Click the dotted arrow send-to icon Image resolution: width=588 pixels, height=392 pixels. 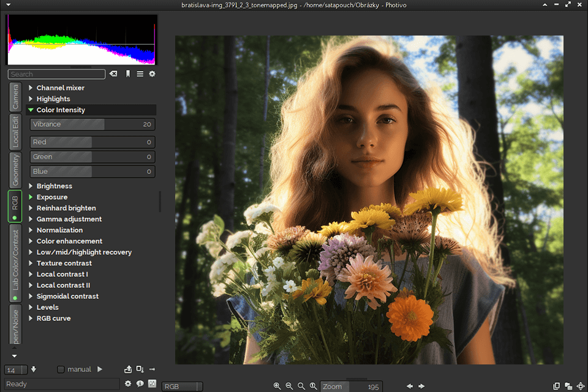point(152,369)
